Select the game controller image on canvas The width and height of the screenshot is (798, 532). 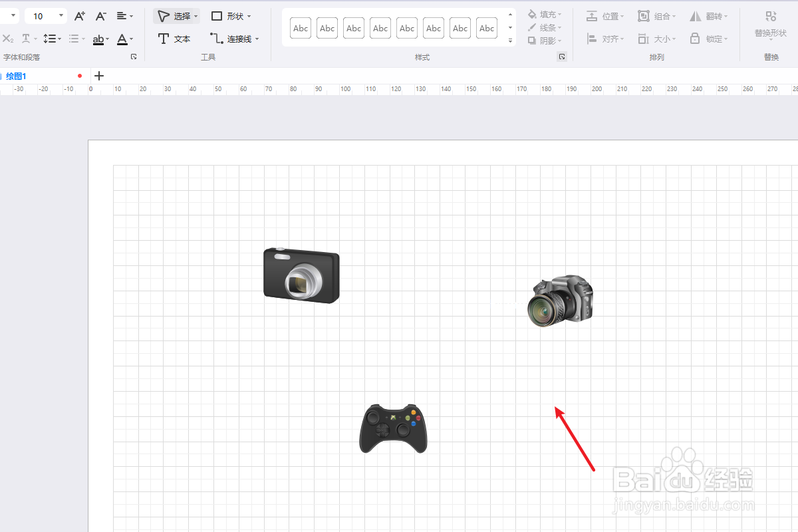(393, 429)
